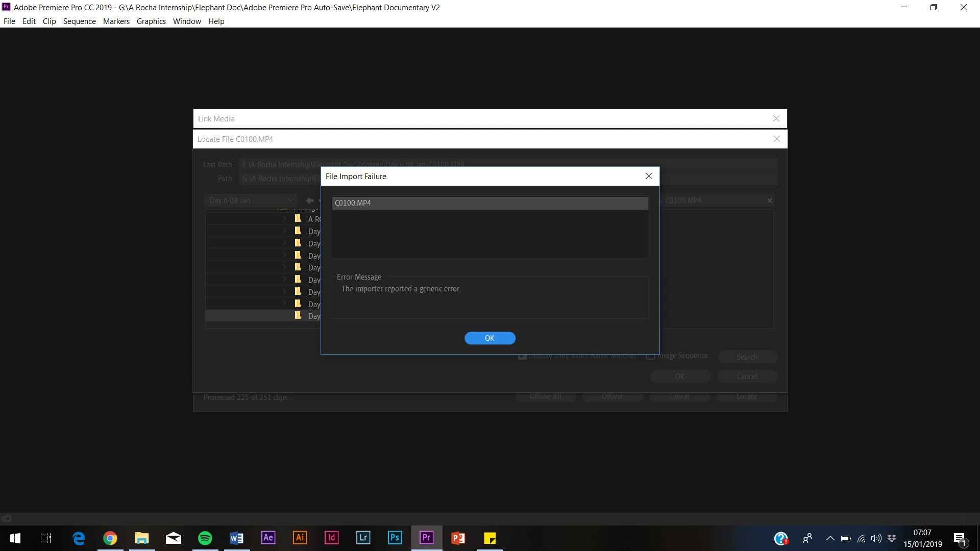Viewport: 980px width, 551px height.
Task: Open Adobe Illustrator from the taskbar
Action: (300, 538)
